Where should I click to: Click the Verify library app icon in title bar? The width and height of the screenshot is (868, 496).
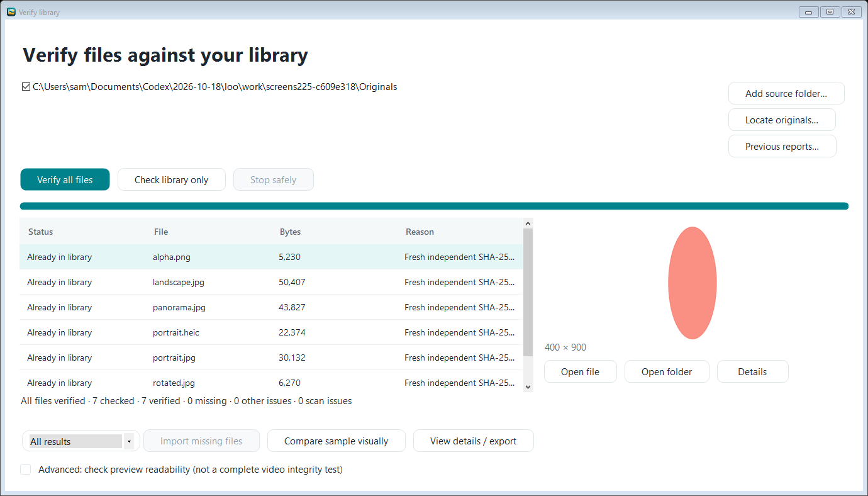pyautogui.click(x=11, y=12)
